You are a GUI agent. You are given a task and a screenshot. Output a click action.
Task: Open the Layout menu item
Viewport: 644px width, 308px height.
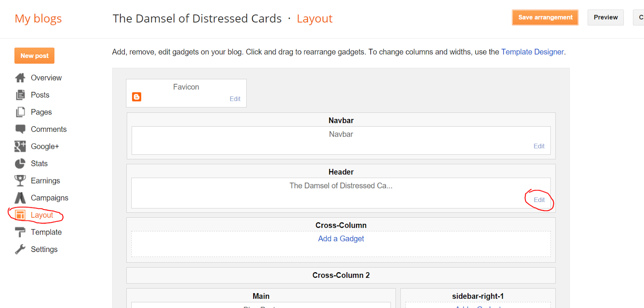click(x=42, y=215)
